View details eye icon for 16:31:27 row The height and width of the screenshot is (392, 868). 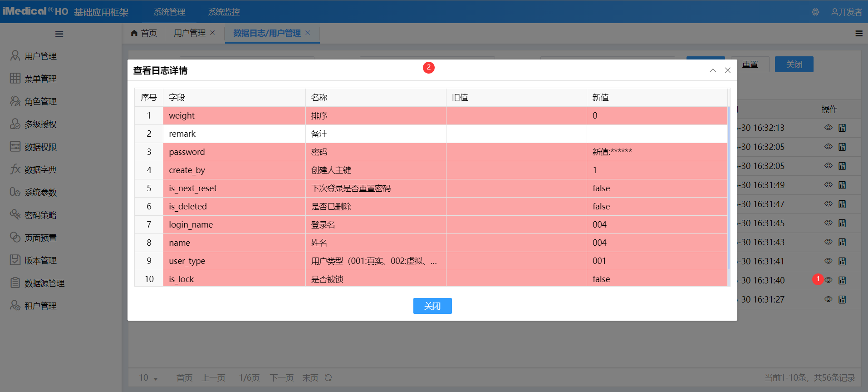coord(829,299)
